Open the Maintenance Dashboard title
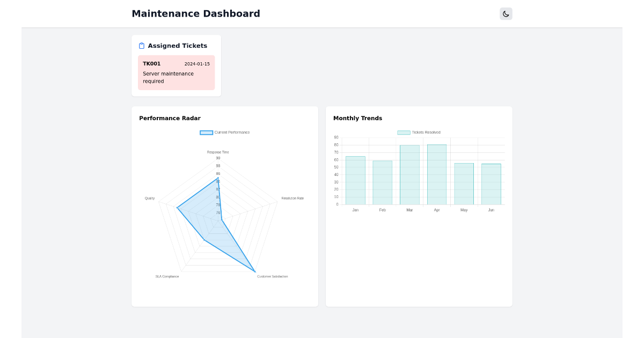Viewport: 644px width, 338px height. point(196,13)
